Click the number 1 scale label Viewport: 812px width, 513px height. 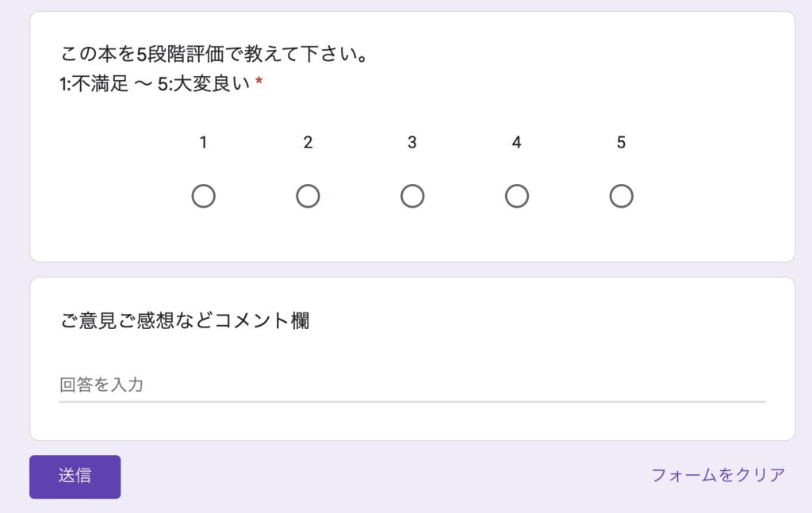(204, 143)
